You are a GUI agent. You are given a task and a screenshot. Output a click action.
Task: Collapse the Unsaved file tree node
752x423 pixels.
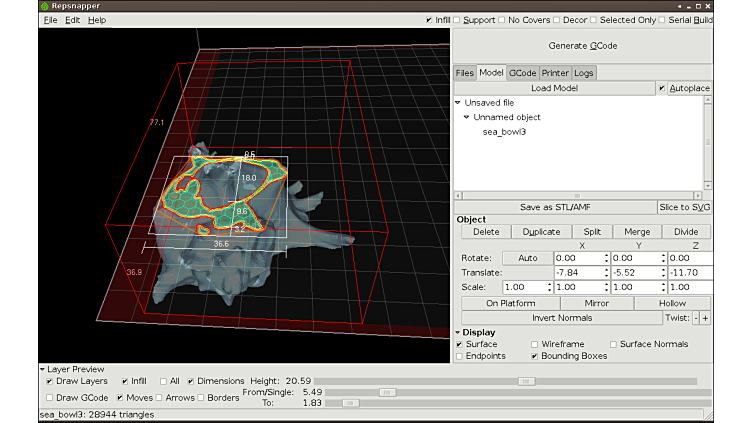point(458,102)
